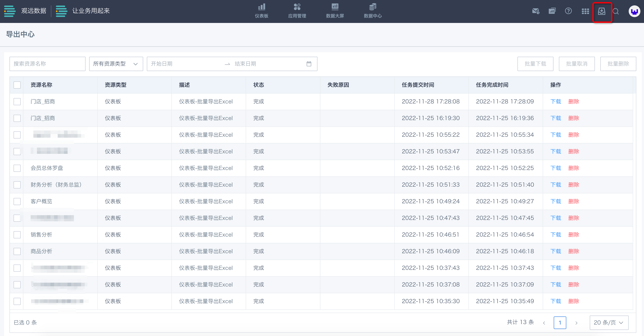
Task: Open the help question mark icon
Action: click(x=568, y=11)
